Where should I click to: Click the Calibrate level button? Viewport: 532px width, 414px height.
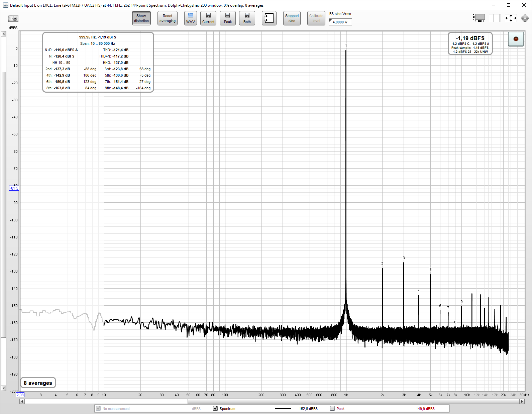pyautogui.click(x=316, y=18)
